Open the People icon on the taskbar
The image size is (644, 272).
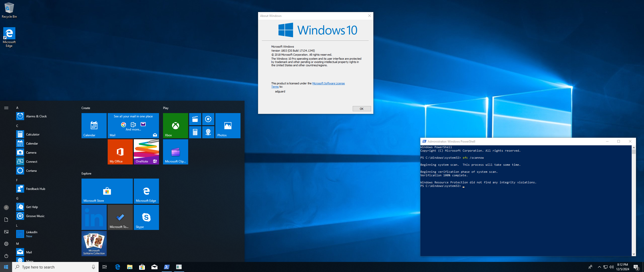coord(590,267)
